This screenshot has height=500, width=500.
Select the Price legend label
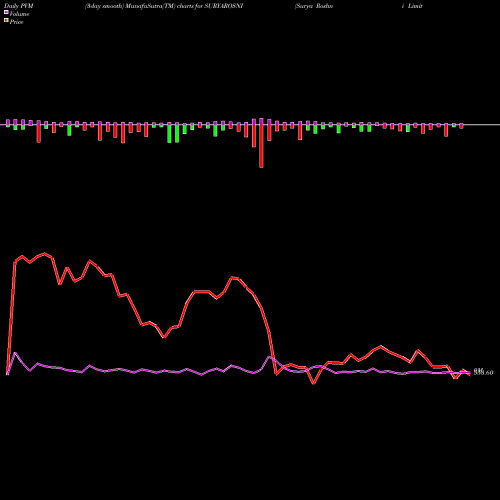coord(16,22)
